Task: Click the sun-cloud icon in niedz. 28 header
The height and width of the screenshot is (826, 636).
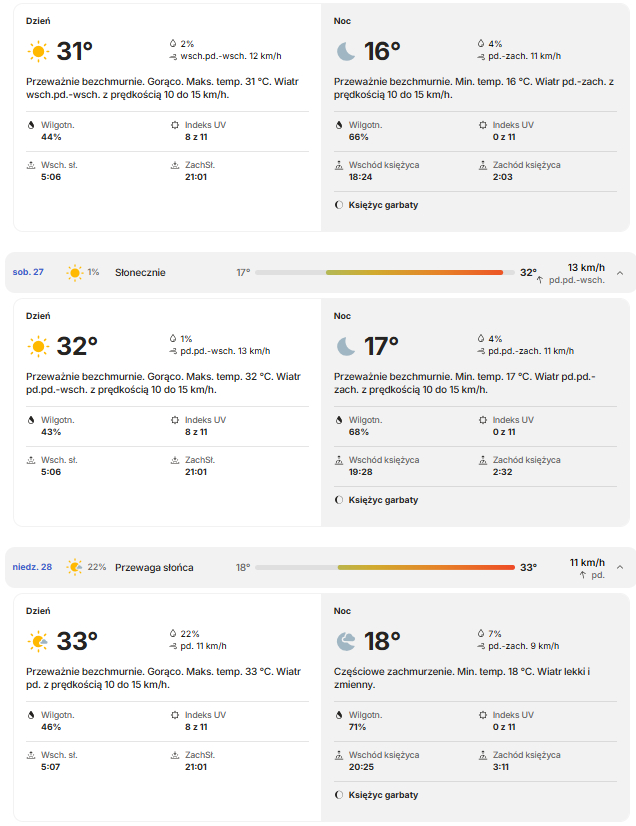Action: click(75, 567)
